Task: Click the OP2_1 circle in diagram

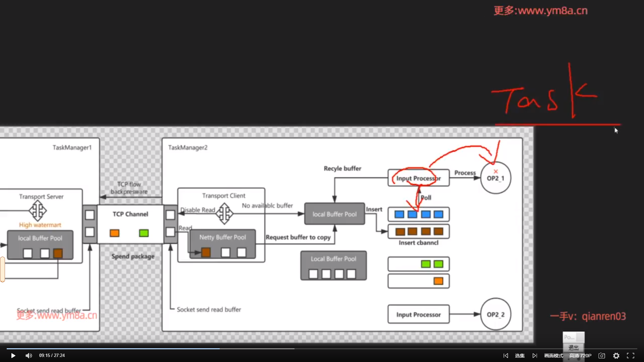Action: click(x=496, y=178)
